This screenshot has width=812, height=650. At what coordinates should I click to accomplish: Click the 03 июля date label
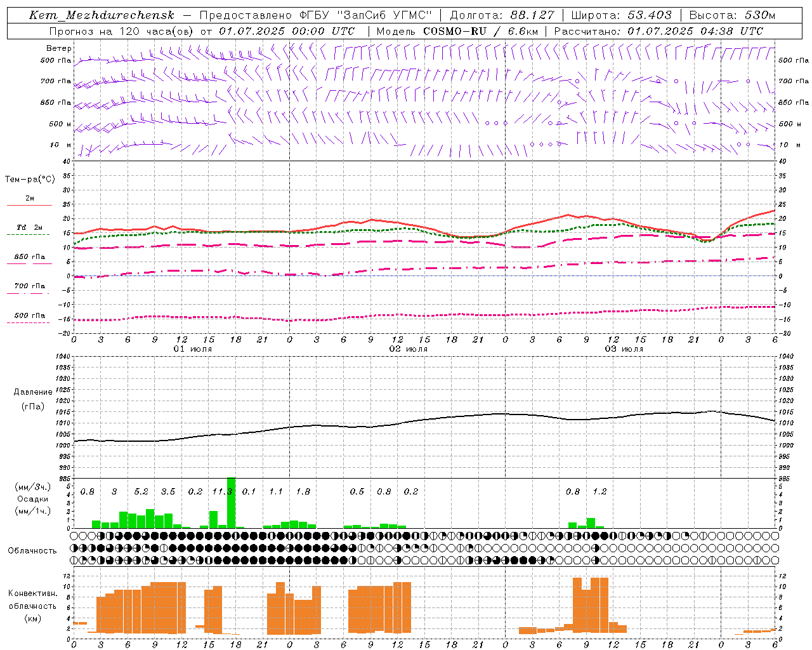(x=624, y=349)
